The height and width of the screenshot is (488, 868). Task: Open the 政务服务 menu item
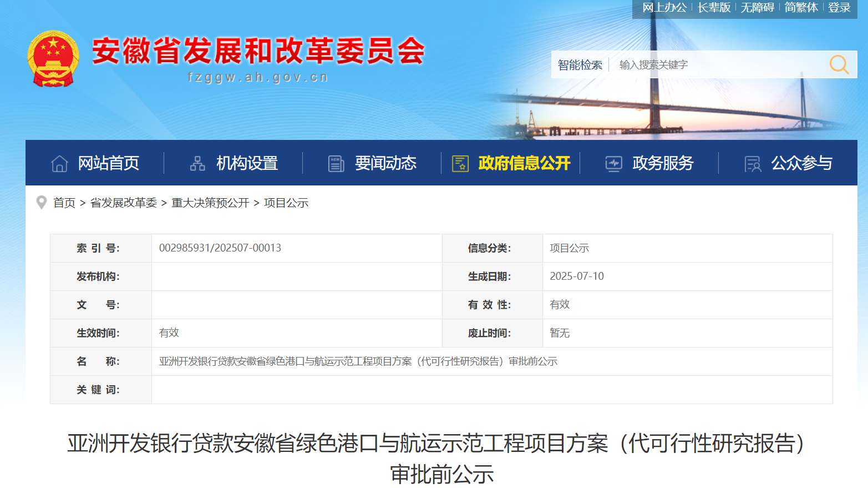click(x=663, y=163)
